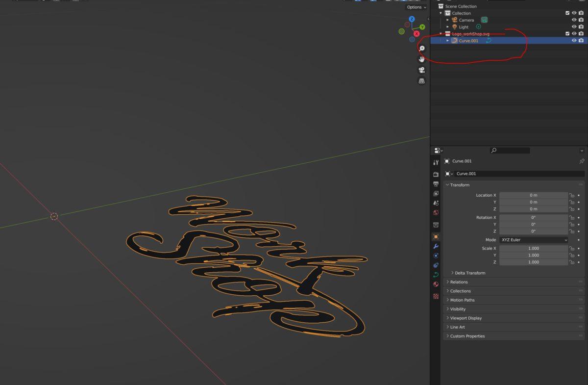Click the red X axis gizmo ball
This screenshot has height=385, width=588.
click(x=416, y=34)
